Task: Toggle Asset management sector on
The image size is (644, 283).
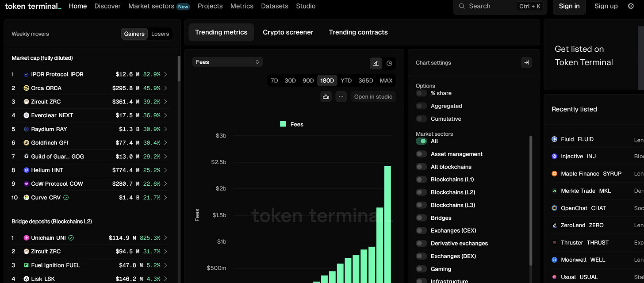Action: 422,154
